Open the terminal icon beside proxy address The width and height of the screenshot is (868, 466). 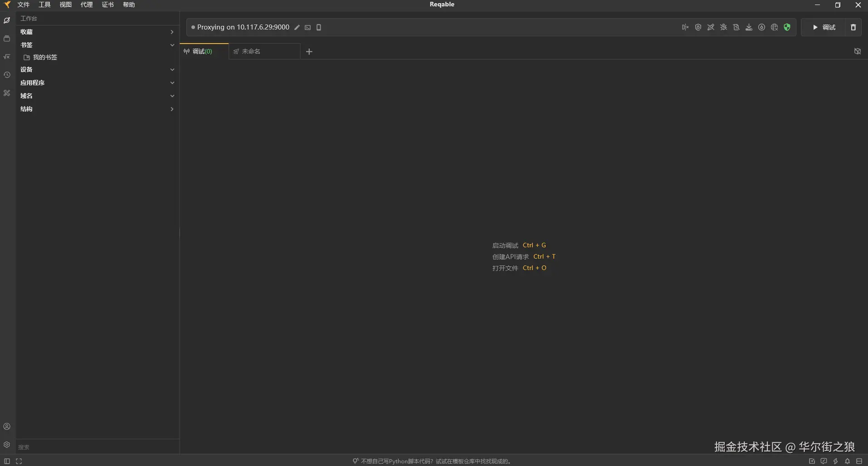tap(308, 27)
